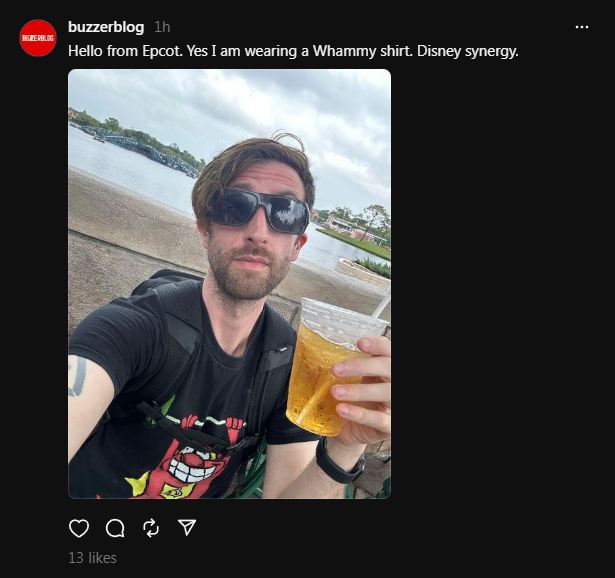This screenshot has height=578, width=615.
Task: Open the red BuzzerBlog profile avatar
Action: point(38,38)
